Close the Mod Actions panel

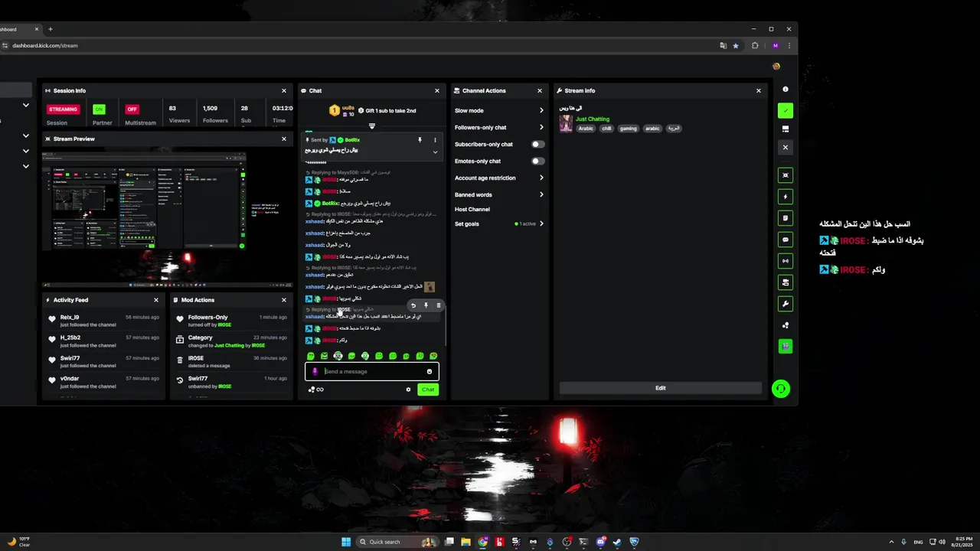[x=284, y=300]
